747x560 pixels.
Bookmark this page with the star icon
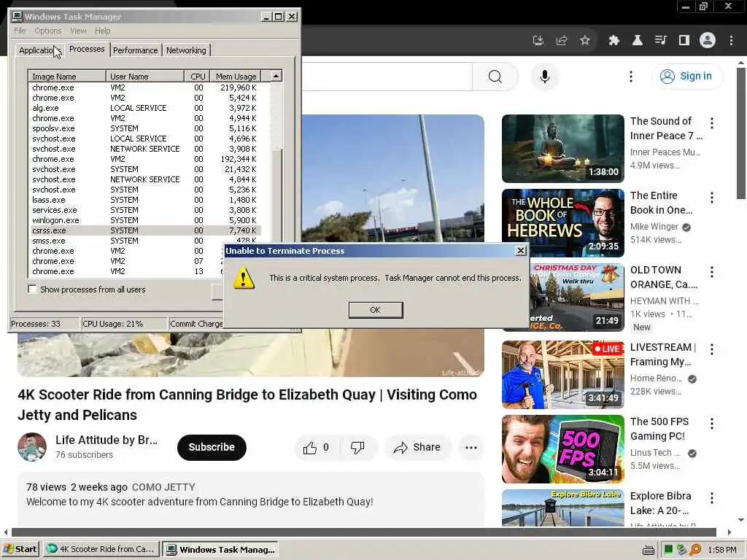point(585,41)
